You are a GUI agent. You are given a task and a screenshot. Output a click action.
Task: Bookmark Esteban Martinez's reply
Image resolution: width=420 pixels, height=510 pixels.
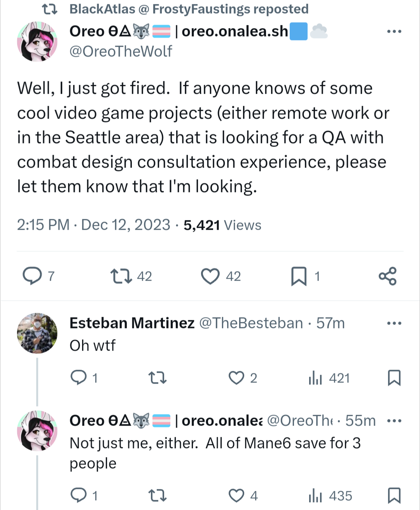pos(394,378)
